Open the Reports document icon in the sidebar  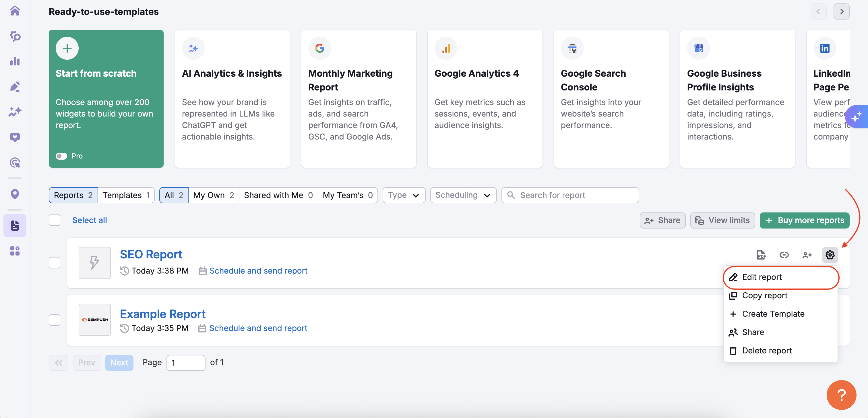(x=15, y=226)
